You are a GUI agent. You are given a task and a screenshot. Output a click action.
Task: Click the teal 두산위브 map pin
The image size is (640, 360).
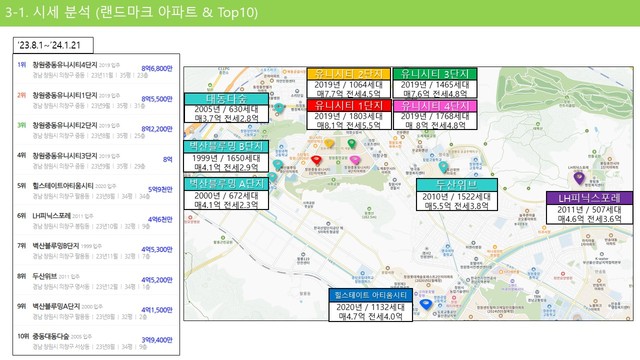coord(443,167)
